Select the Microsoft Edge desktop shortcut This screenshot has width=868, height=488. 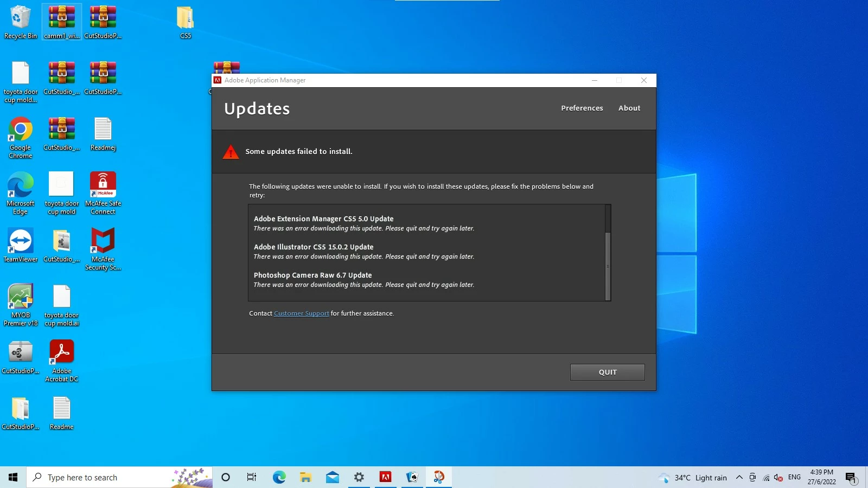pos(21,194)
